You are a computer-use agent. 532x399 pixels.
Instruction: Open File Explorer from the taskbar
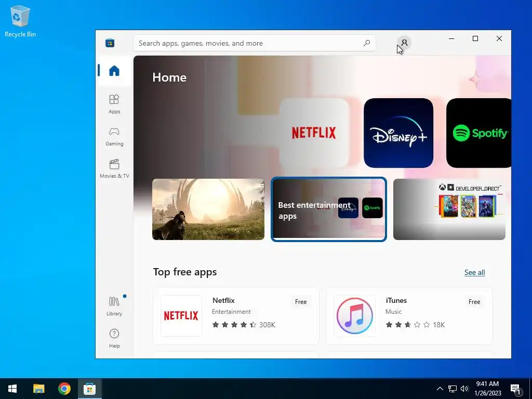38,389
